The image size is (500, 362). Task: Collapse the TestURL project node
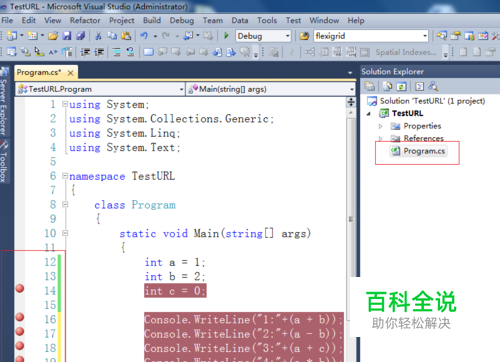click(369, 114)
